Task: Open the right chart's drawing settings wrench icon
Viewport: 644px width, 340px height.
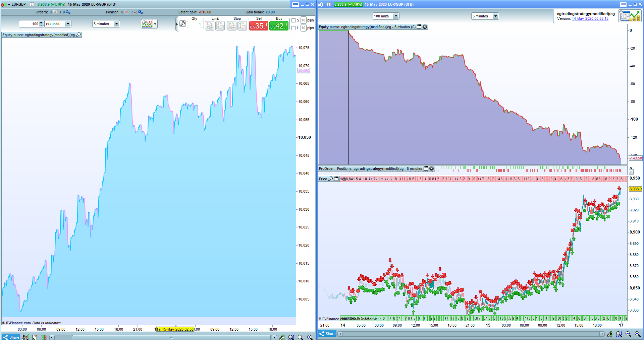Action: click(609, 334)
